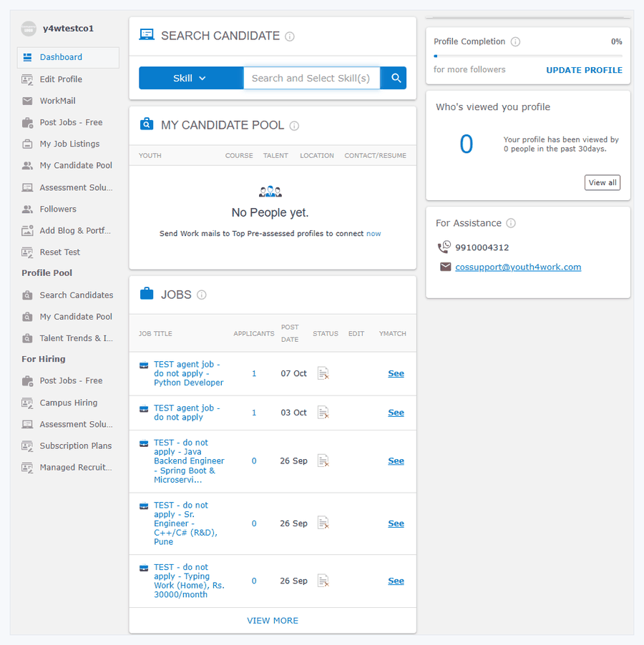Click the Reset Test icon

[28, 252]
